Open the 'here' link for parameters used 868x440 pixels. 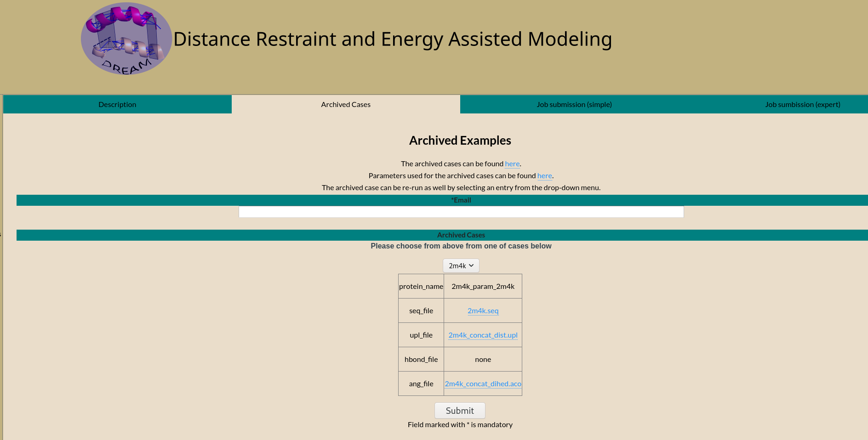tap(544, 175)
